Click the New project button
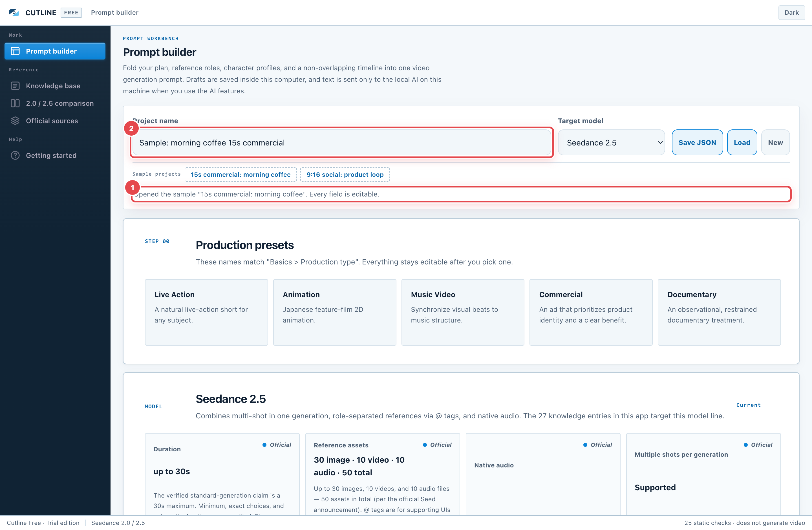Image resolution: width=812 pixels, height=530 pixels. 775,143
